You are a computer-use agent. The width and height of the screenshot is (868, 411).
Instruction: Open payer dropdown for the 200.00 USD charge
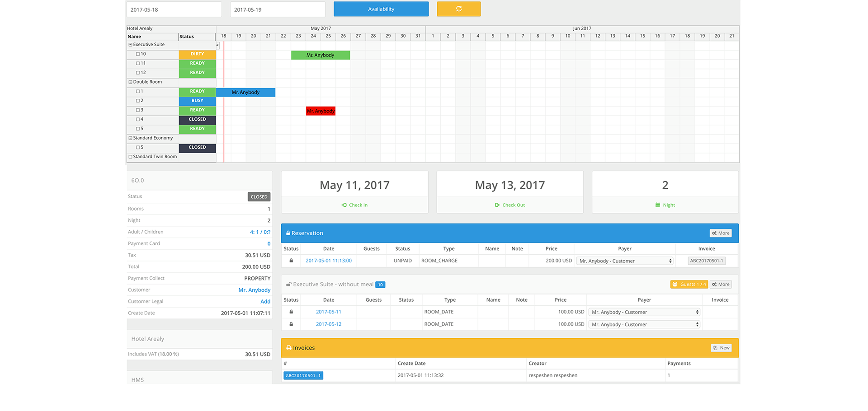tap(624, 261)
